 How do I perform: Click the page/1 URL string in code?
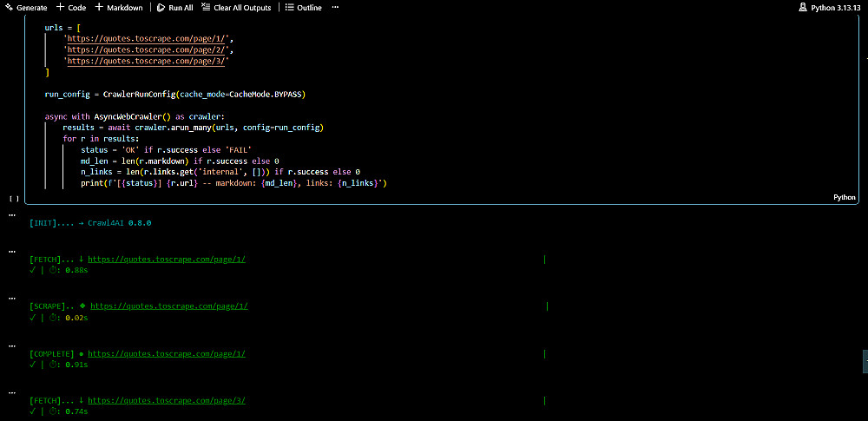click(146, 39)
